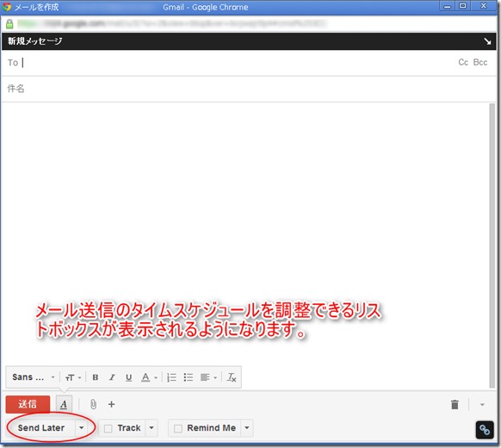
Task: Click the 件名 subject field
Action: tap(249, 89)
